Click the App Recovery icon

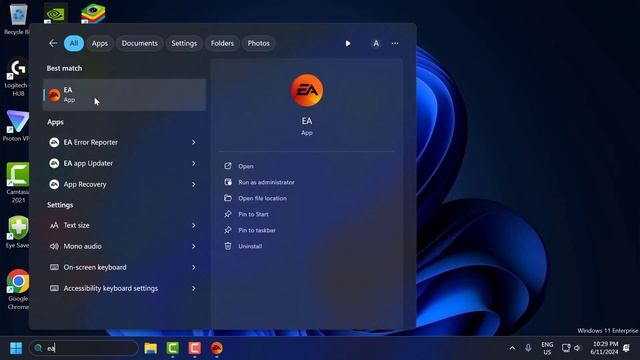tap(54, 184)
